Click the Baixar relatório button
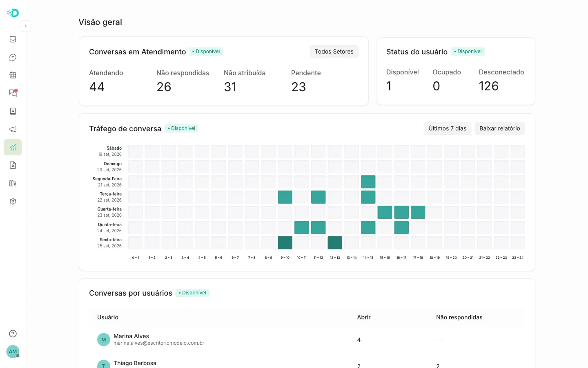588x368 pixels. point(500,128)
